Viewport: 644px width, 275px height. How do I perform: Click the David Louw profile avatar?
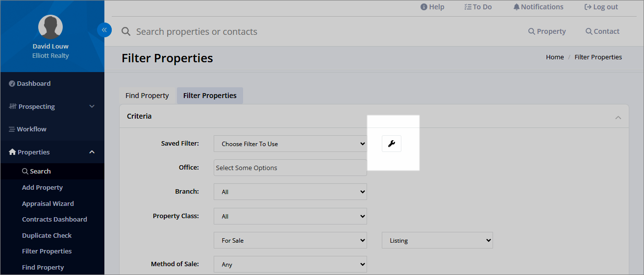(50, 27)
